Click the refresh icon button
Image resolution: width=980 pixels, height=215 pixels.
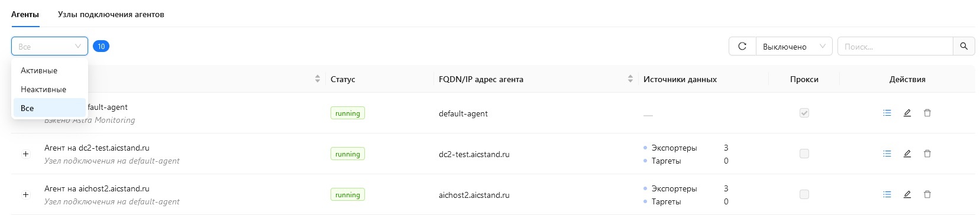point(742,46)
